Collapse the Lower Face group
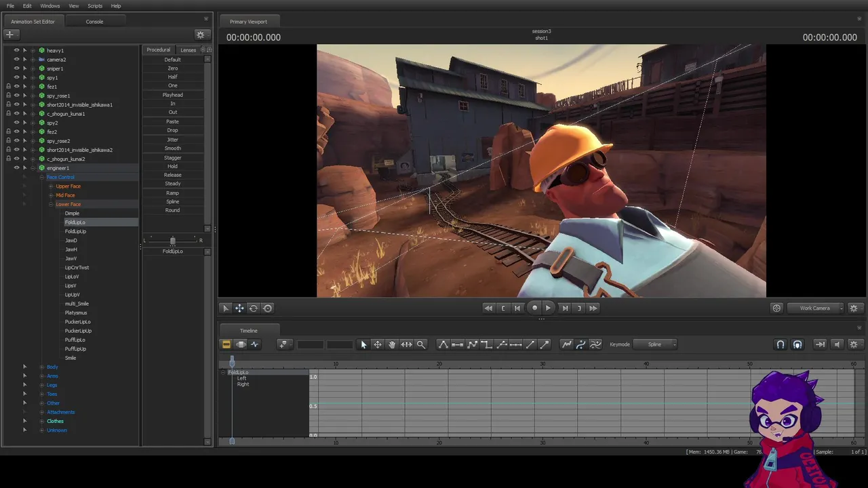The width and height of the screenshot is (868, 488). (x=51, y=204)
